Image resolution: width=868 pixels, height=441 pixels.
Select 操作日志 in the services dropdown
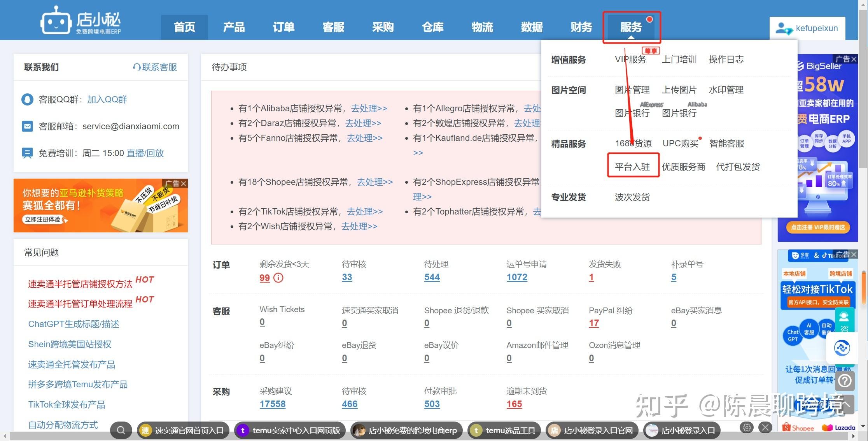click(726, 60)
